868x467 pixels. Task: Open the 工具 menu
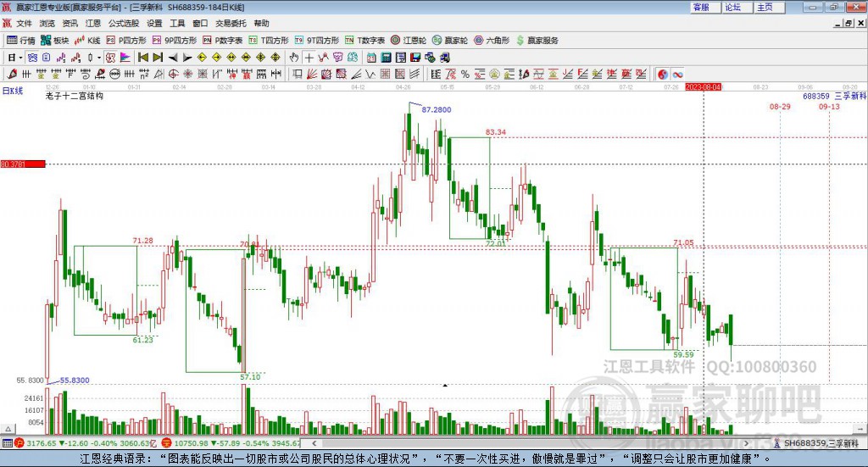[x=177, y=23]
